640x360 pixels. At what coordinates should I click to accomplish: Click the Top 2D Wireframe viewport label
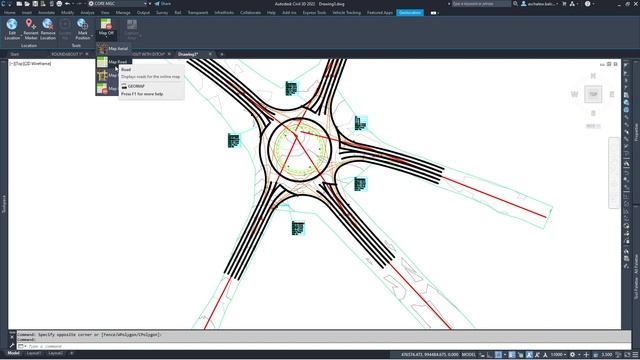pos(31,64)
